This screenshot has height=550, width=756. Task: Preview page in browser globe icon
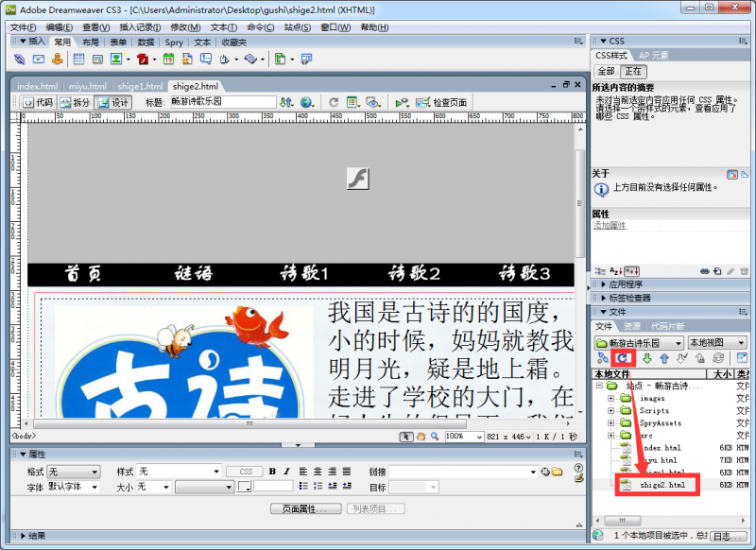coord(306,102)
